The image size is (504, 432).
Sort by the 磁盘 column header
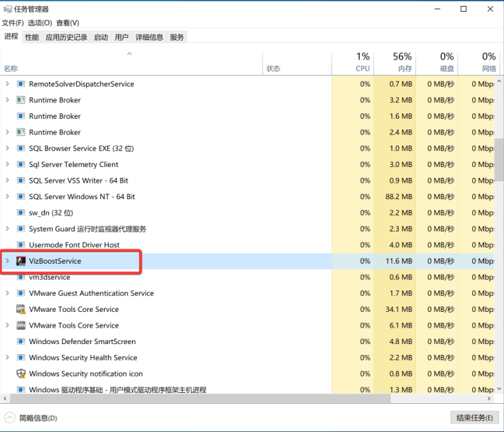coord(437,63)
